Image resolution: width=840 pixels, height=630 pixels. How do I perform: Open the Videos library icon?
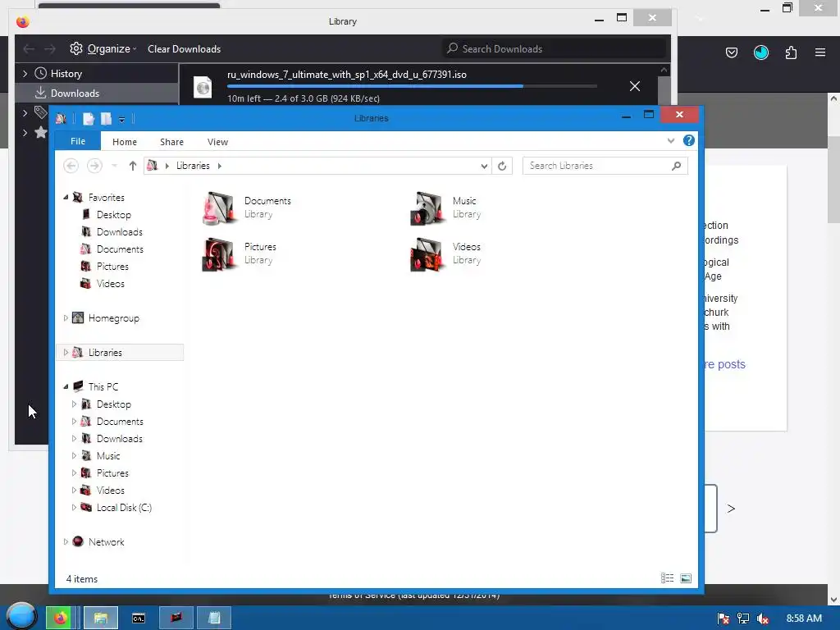click(x=427, y=254)
